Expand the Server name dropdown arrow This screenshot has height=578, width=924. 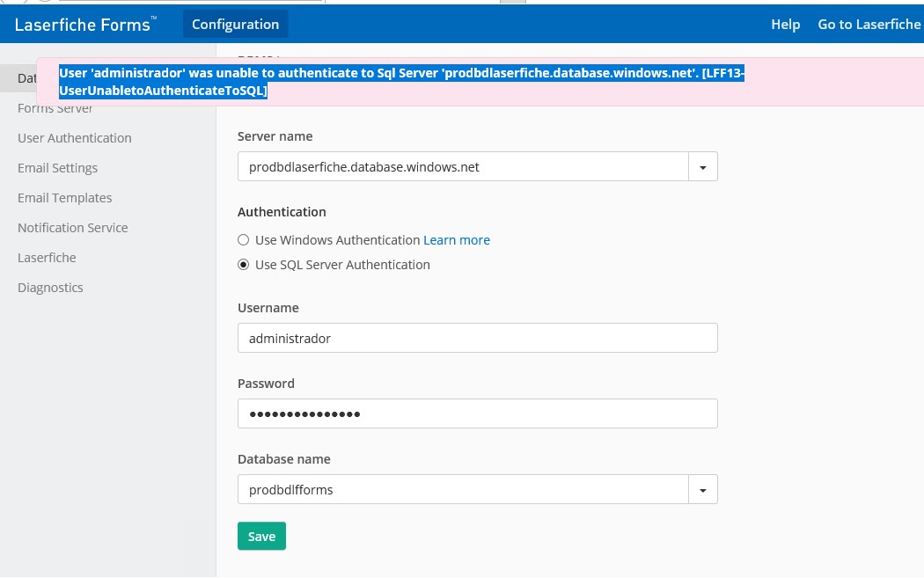(x=703, y=166)
